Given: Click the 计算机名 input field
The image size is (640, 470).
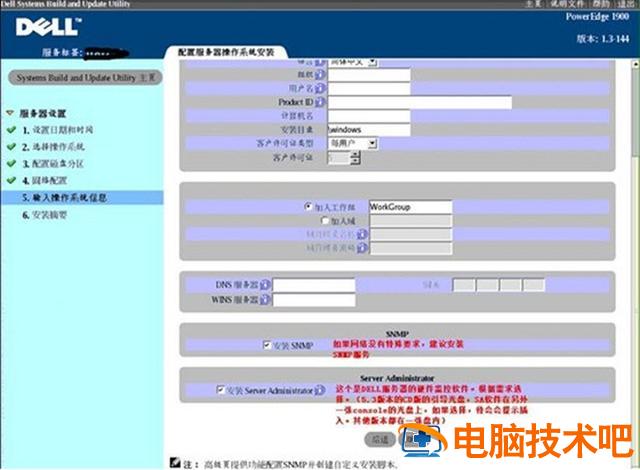Looking at the screenshot, I should (369, 116).
